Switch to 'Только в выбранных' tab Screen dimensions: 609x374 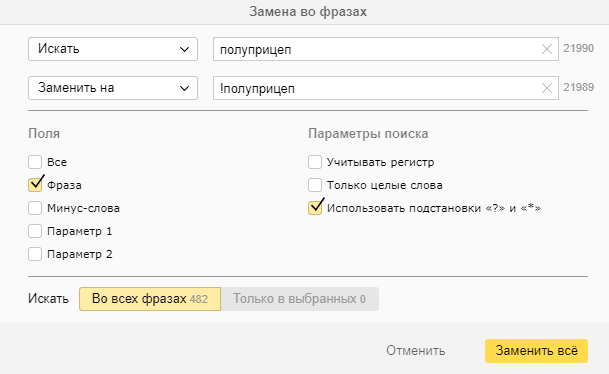pos(299,299)
